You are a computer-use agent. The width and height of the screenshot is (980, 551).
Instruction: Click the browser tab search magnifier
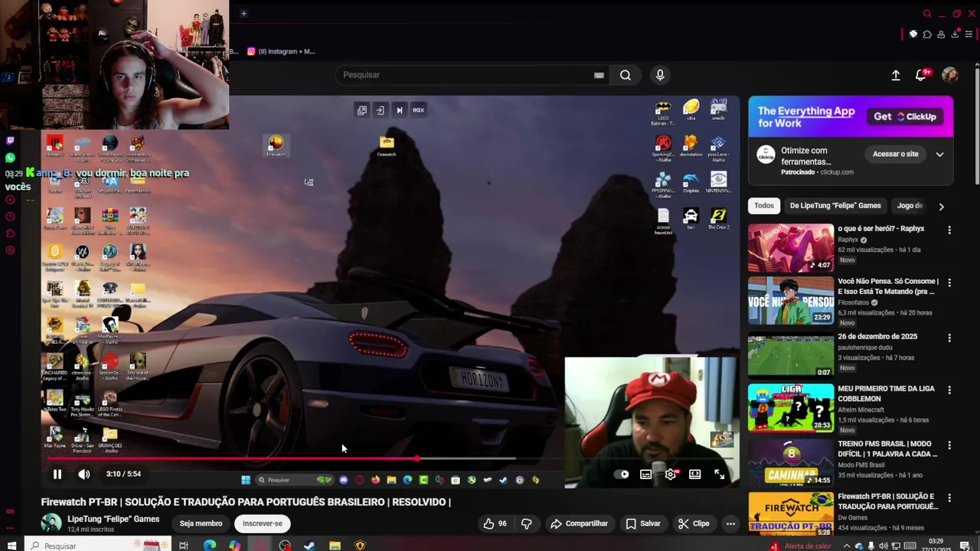[x=926, y=14]
